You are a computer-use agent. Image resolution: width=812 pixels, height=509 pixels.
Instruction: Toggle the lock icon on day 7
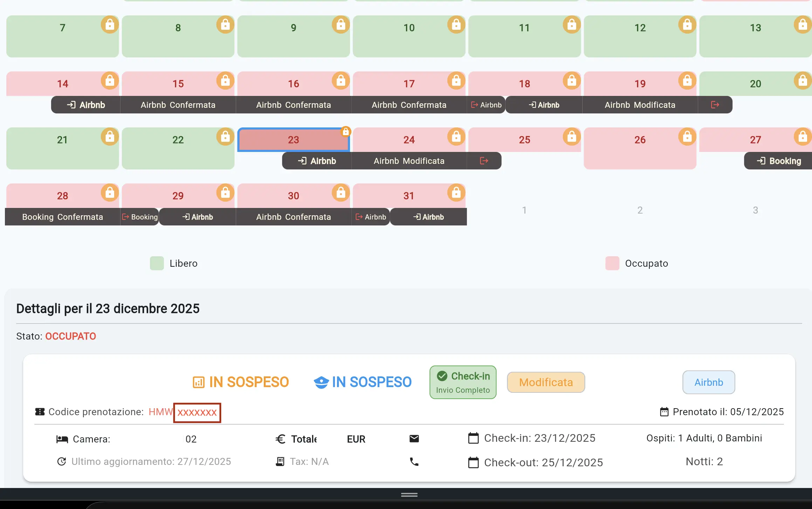(x=109, y=24)
